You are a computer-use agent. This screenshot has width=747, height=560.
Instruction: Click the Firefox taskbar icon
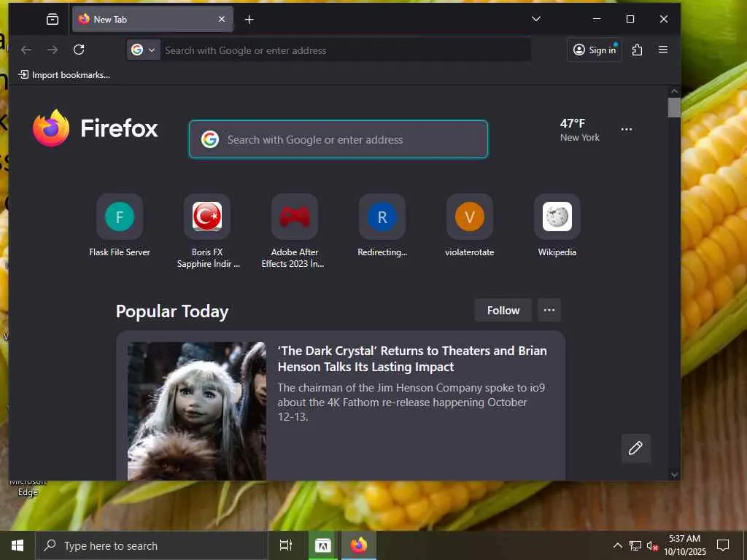pyautogui.click(x=359, y=545)
